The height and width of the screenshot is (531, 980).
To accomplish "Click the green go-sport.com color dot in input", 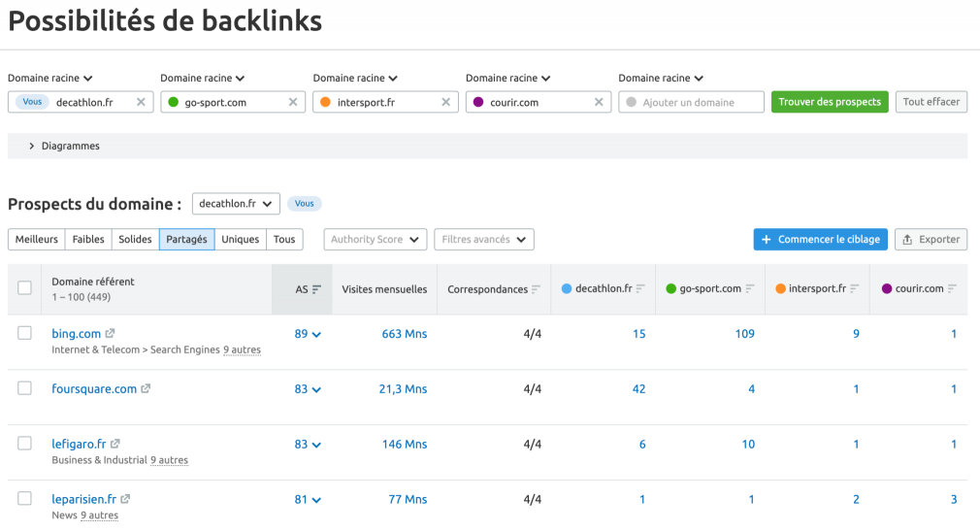I will [x=173, y=102].
